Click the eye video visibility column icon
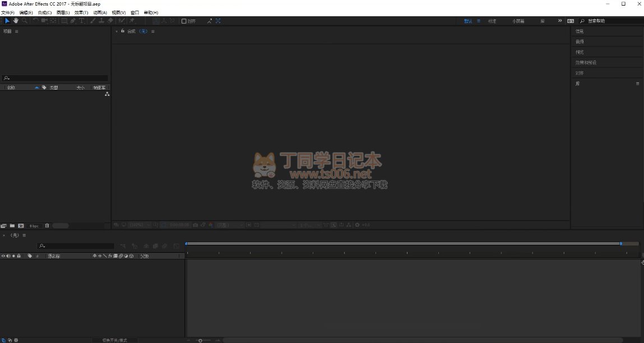The height and width of the screenshot is (343, 644). 3,256
